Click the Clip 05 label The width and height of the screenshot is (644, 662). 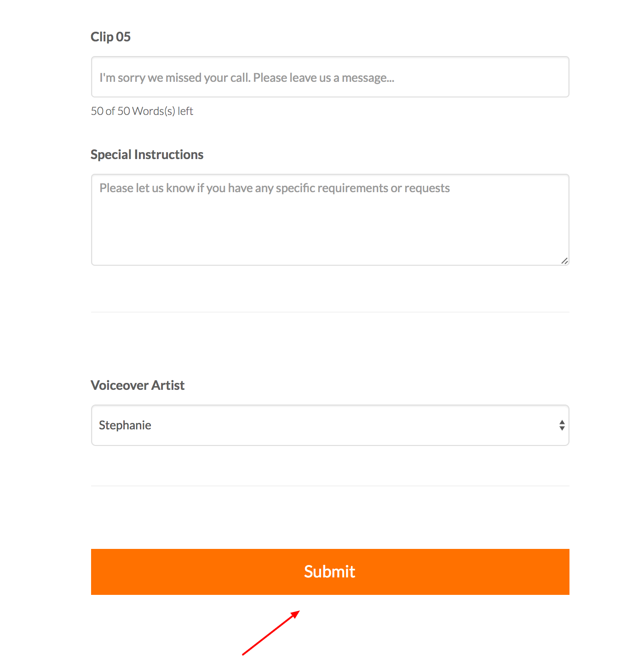tap(110, 37)
